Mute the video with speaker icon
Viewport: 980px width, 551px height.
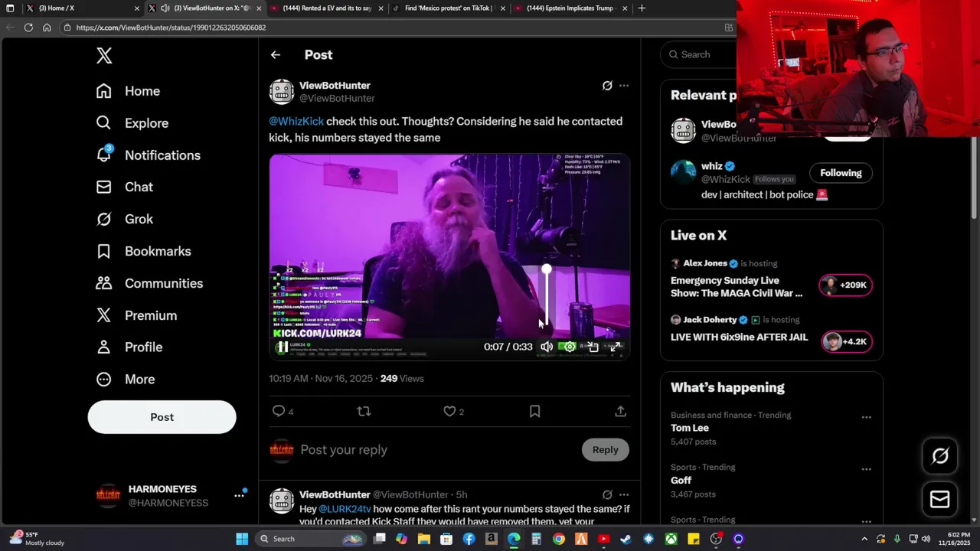pyautogui.click(x=547, y=347)
